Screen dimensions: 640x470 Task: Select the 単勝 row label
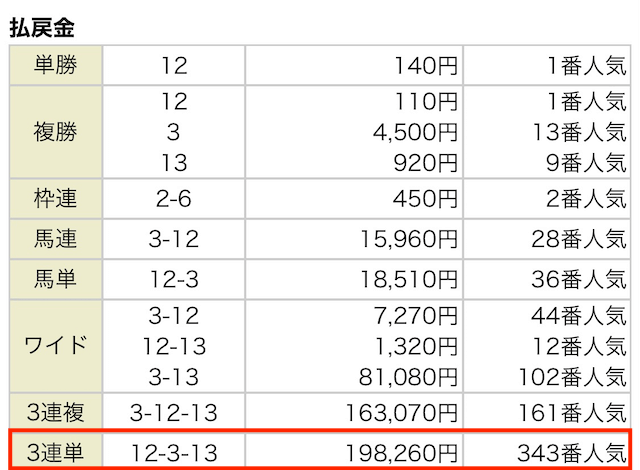click(x=55, y=65)
